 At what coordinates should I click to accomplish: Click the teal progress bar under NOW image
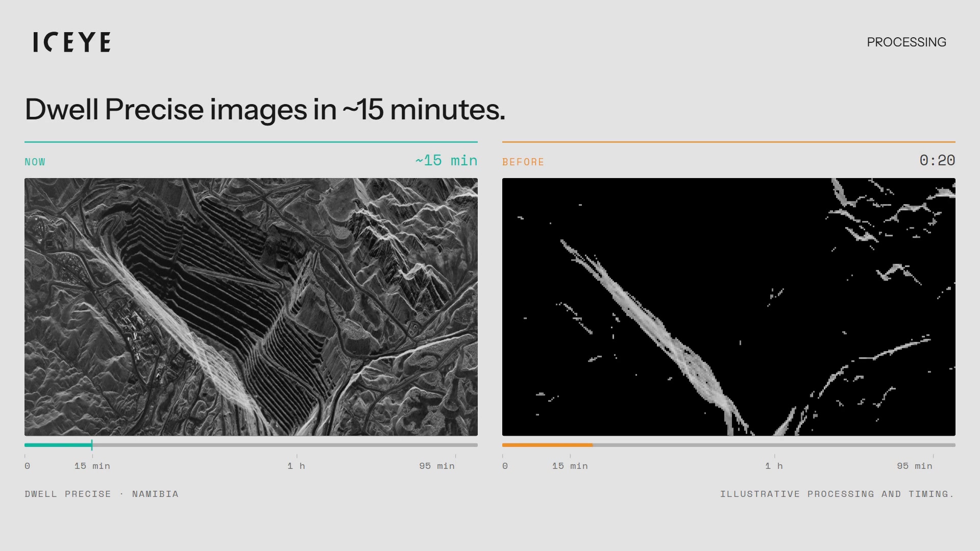point(251,445)
